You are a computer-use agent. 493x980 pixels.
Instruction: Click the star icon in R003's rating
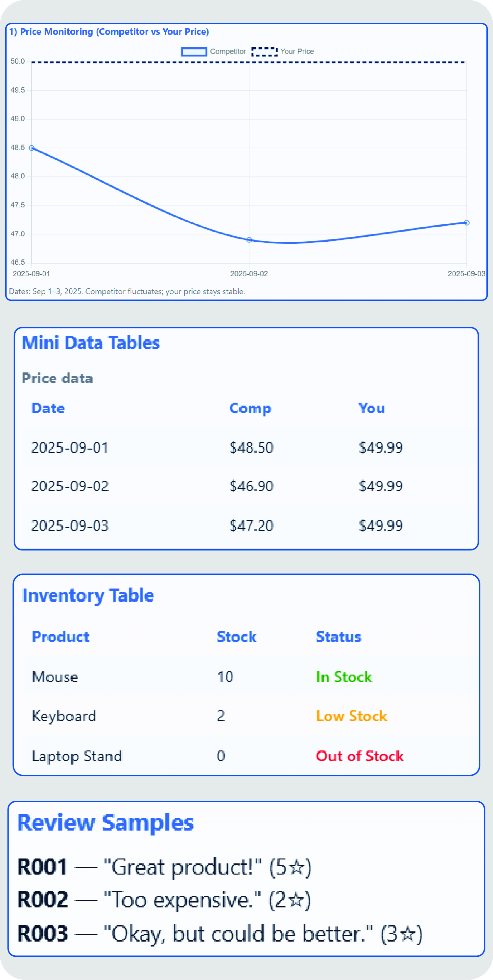[x=407, y=934]
